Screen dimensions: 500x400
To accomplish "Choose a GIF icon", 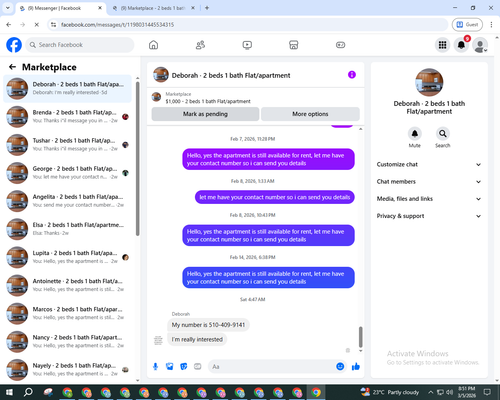I will point(198,367).
